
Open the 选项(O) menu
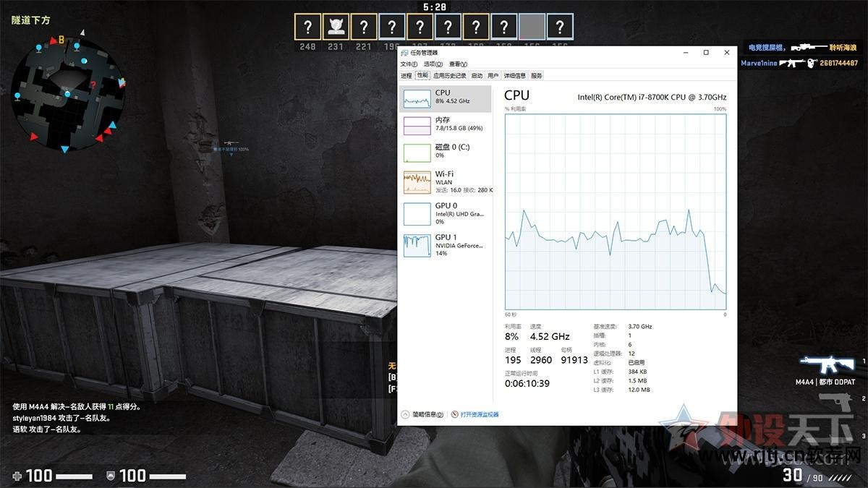(x=433, y=64)
